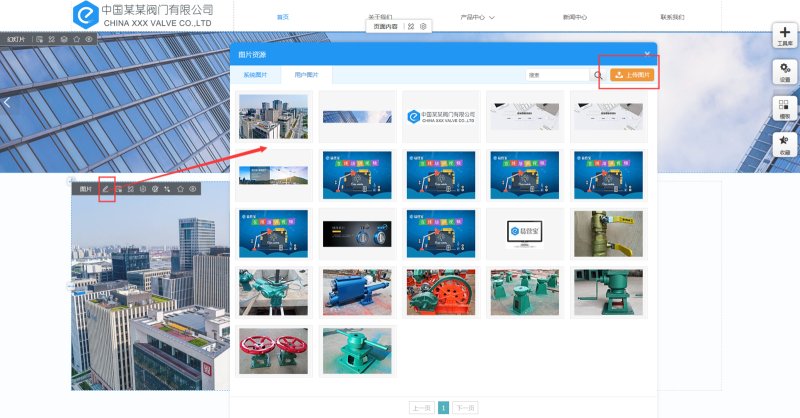Switch to the 系统图片 tab
Viewport: 800px width, 418px height.
255,75
